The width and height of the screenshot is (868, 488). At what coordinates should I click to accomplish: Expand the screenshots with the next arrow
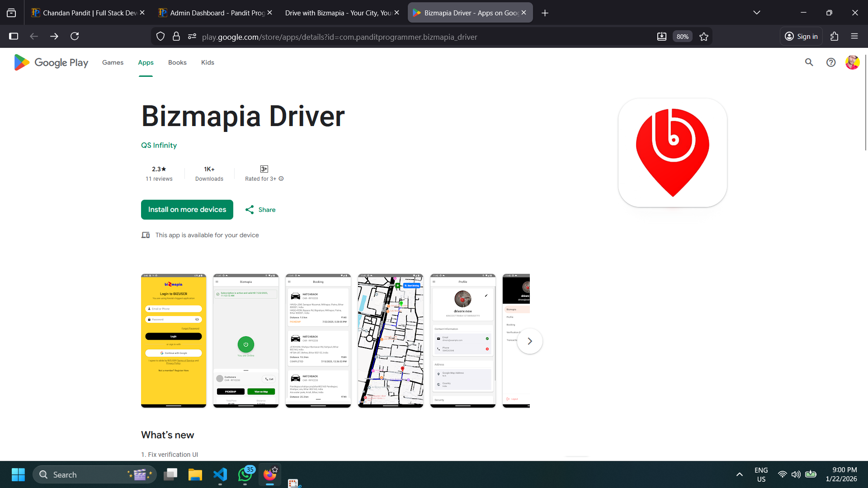529,341
